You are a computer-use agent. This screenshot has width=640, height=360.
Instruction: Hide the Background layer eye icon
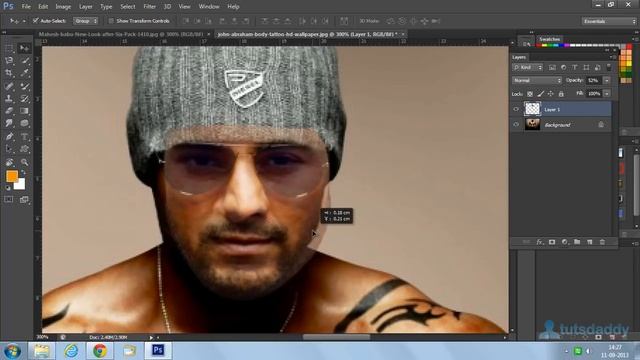tap(516, 125)
